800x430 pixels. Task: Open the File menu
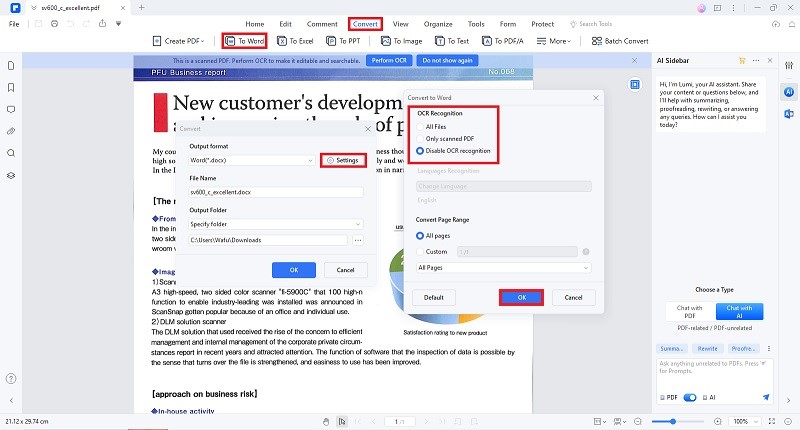pyautogui.click(x=14, y=23)
